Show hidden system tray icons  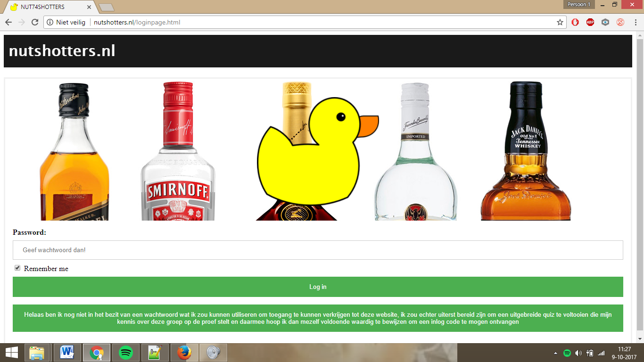click(x=556, y=353)
